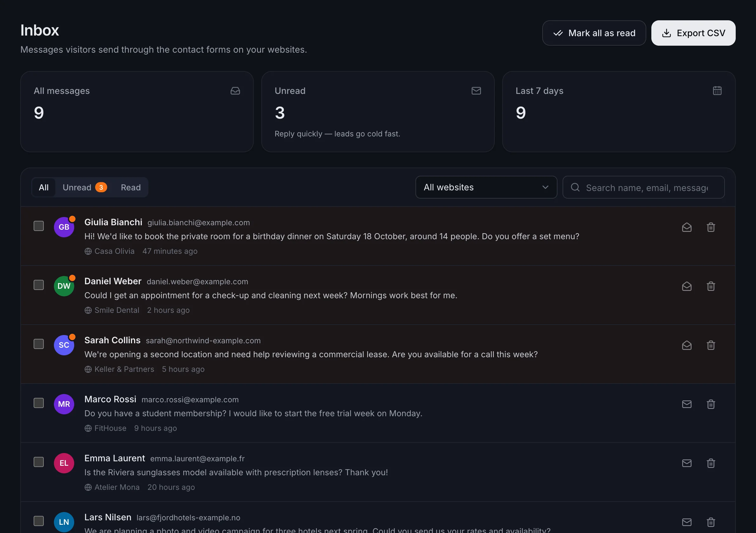Delete Marco Rossi's message

pyautogui.click(x=711, y=404)
